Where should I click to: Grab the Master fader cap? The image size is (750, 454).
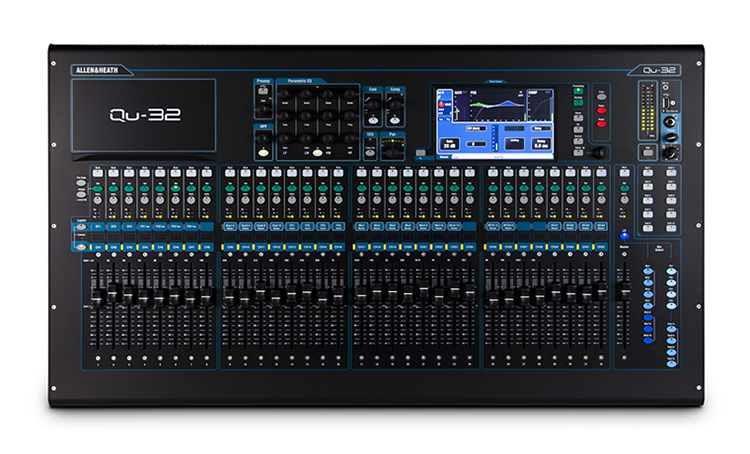pyautogui.click(x=625, y=291)
